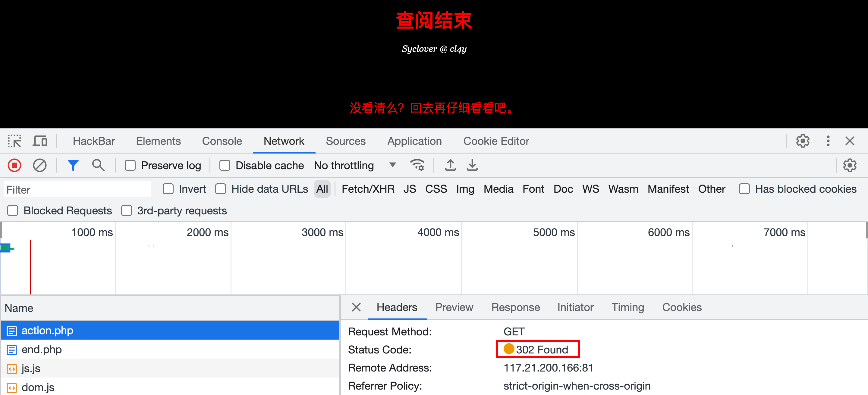Open the Initiator details tab

click(x=575, y=307)
